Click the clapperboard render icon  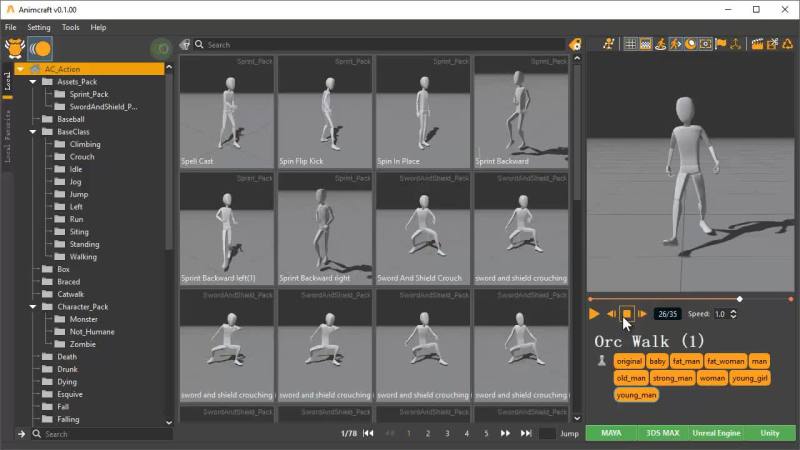click(x=757, y=44)
